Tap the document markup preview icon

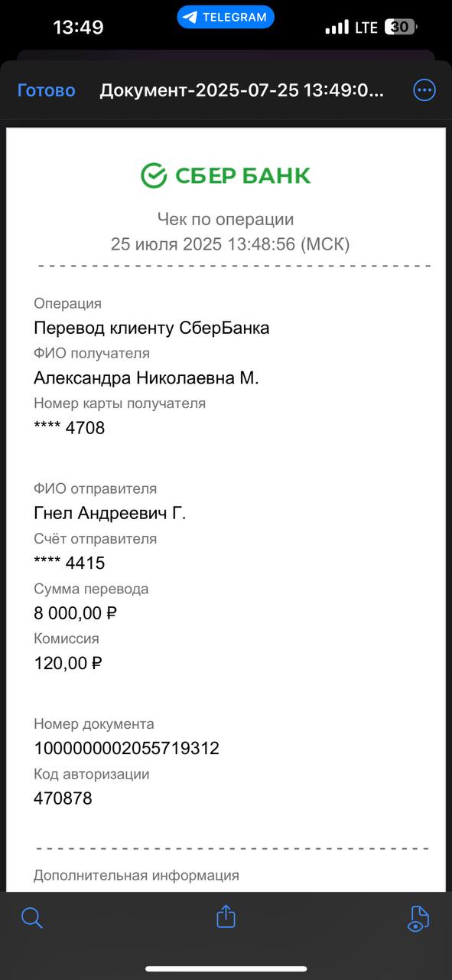(417, 917)
